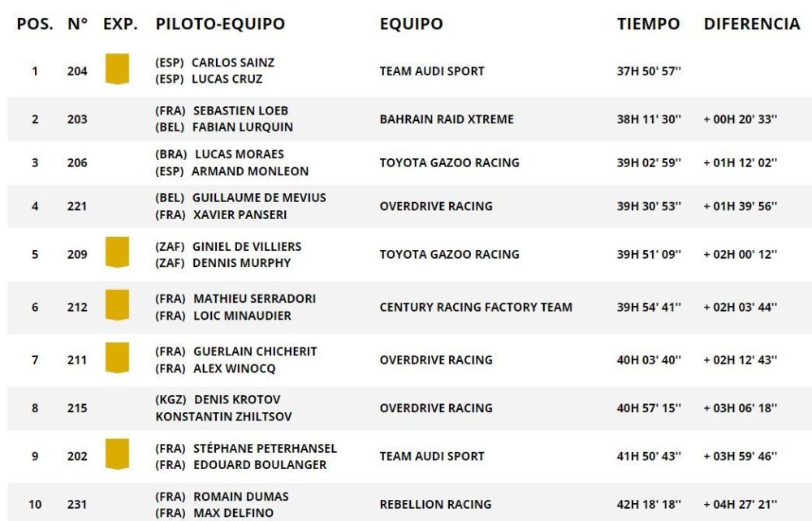Click the TIEMPO column header
812x521 pixels.
[x=648, y=24]
